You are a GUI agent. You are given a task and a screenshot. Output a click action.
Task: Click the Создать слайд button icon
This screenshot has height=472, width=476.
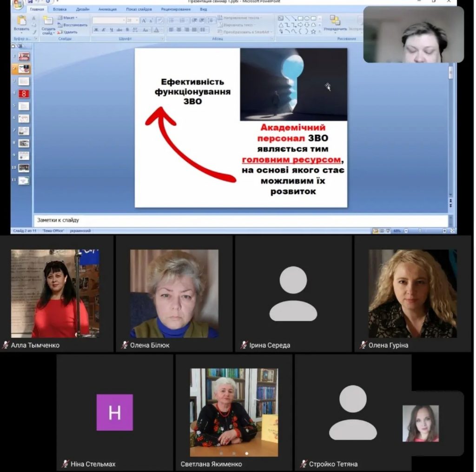pyautogui.click(x=48, y=20)
